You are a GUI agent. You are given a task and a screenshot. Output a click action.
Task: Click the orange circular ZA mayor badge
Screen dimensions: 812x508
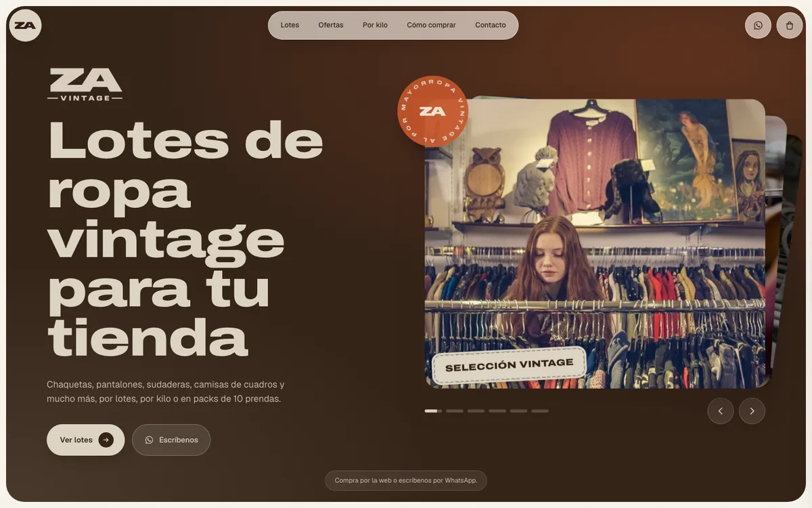pyautogui.click(x=433, y=111)
